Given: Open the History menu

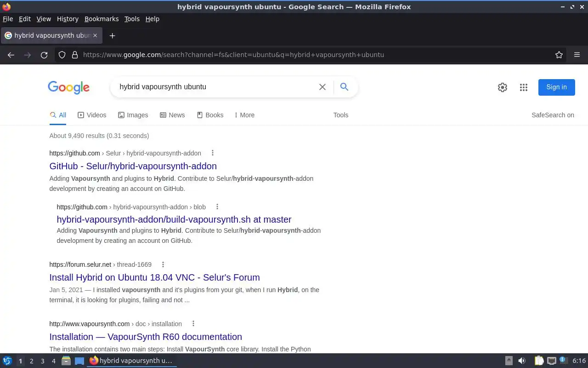Looking at the screenshot, I should pos(68,19).
